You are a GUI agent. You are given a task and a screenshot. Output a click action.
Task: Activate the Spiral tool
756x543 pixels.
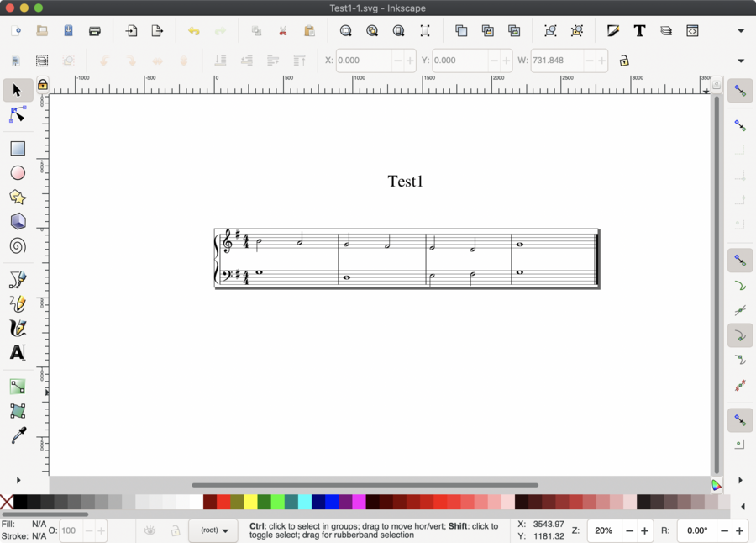point(18,246)
